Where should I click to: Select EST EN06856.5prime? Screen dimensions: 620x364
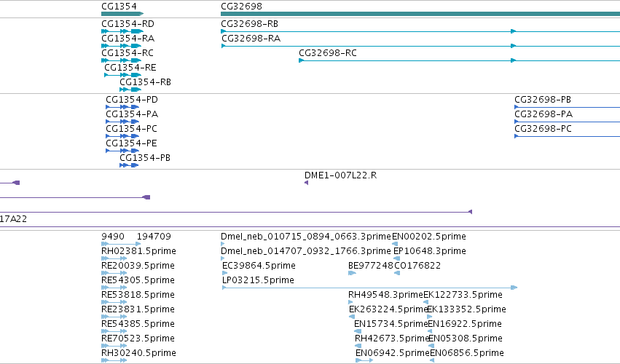point(467,353)
